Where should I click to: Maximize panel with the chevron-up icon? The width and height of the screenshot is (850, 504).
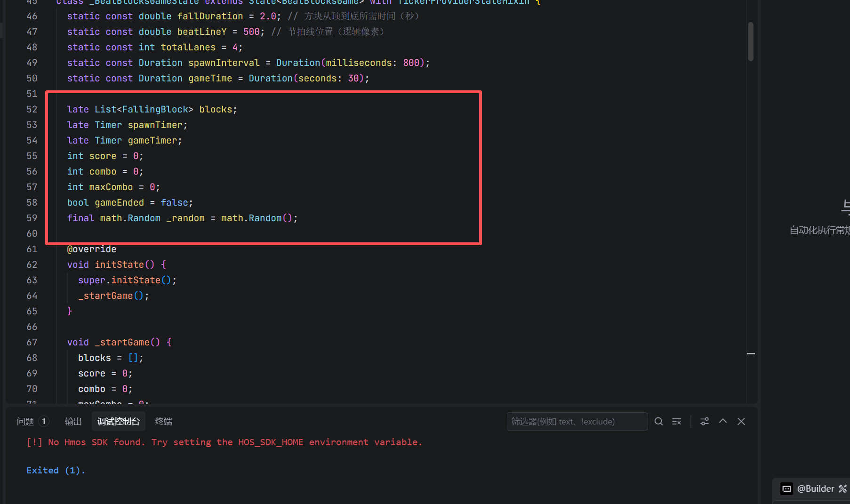723,421
